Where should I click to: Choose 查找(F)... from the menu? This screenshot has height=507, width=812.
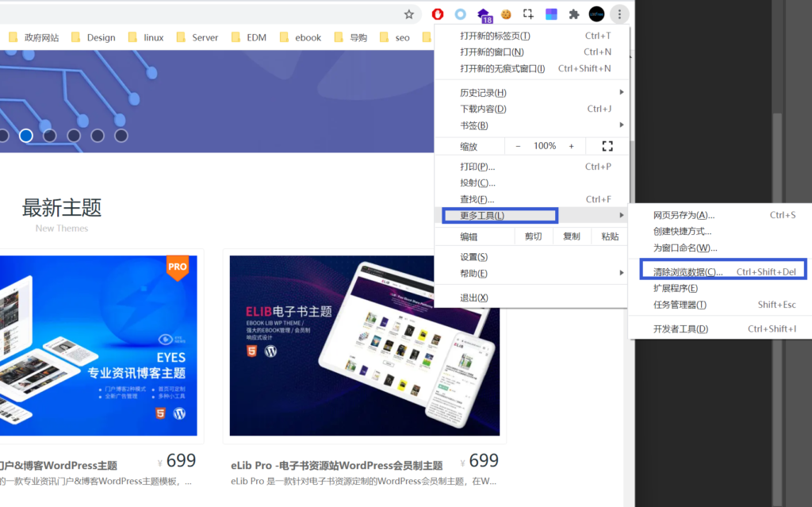[531, 200]
